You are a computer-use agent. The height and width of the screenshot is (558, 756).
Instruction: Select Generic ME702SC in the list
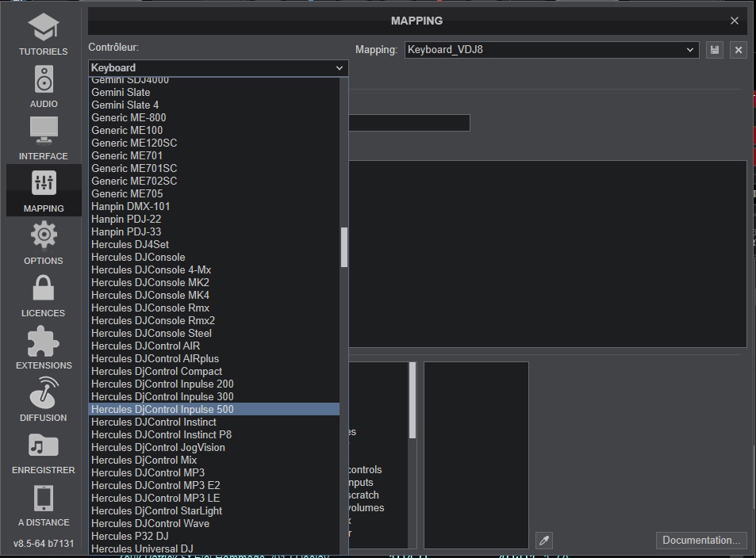tap(214, 181)
